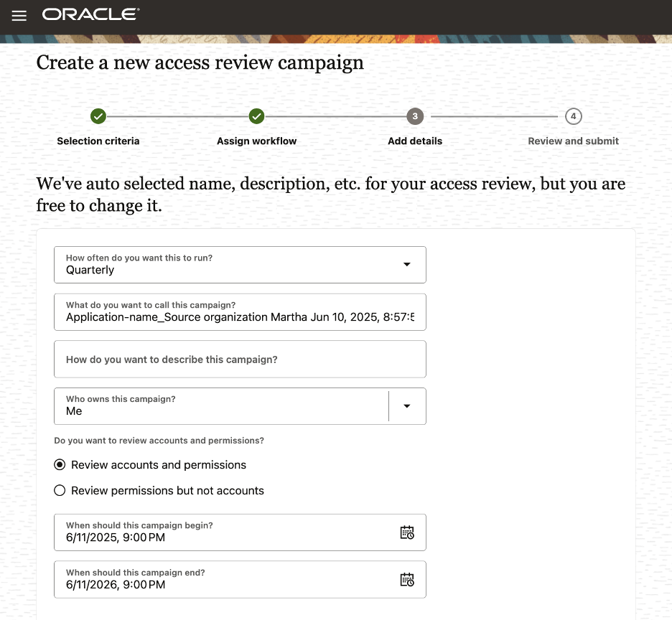Image resolution: width=672 pixels, height=620 pixels.
Task: Click the dropdown arrow next to Quarterly
Action: click(407, 265)
